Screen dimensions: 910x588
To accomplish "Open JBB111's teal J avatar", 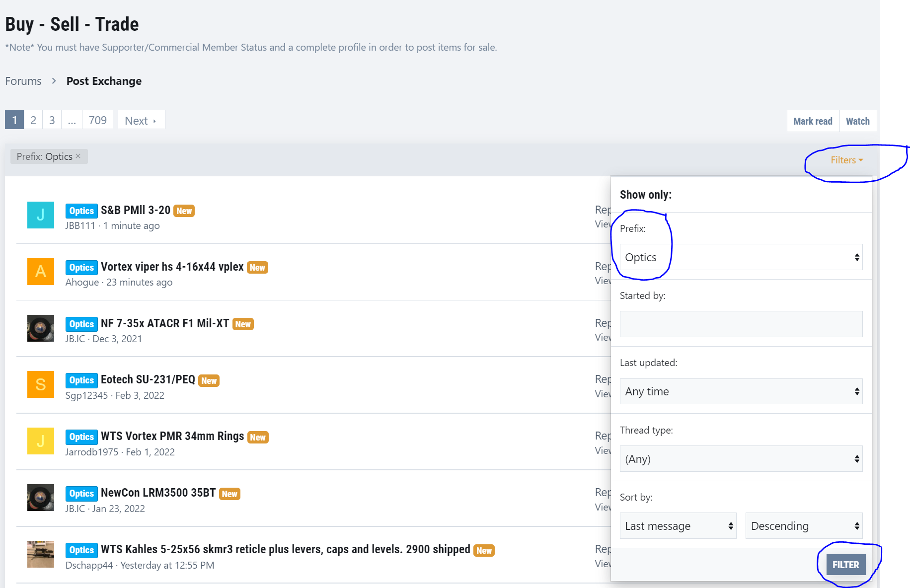I will tap(41, 215).
